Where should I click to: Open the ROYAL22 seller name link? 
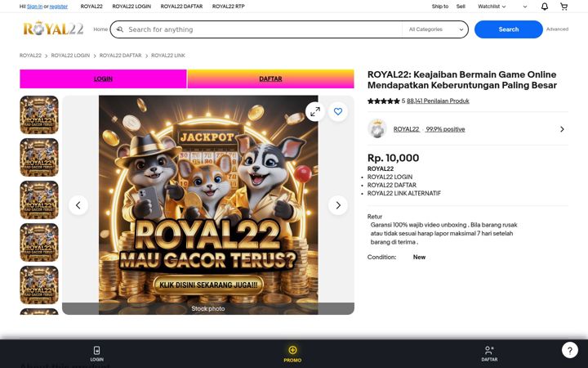point(406,129)
